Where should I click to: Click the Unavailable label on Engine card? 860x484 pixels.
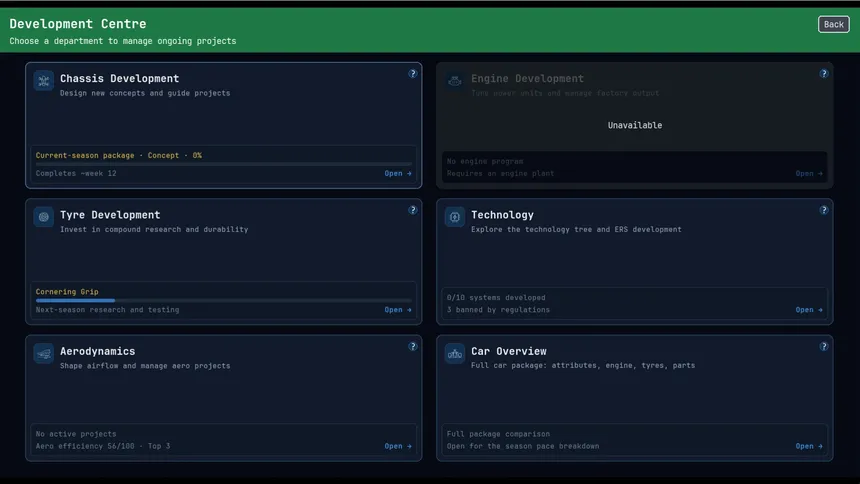coord(635,125)
